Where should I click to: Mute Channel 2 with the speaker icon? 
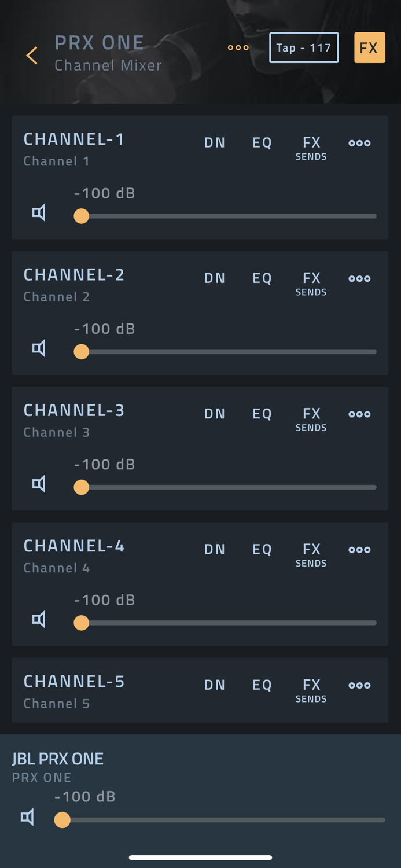coord(39,348)
